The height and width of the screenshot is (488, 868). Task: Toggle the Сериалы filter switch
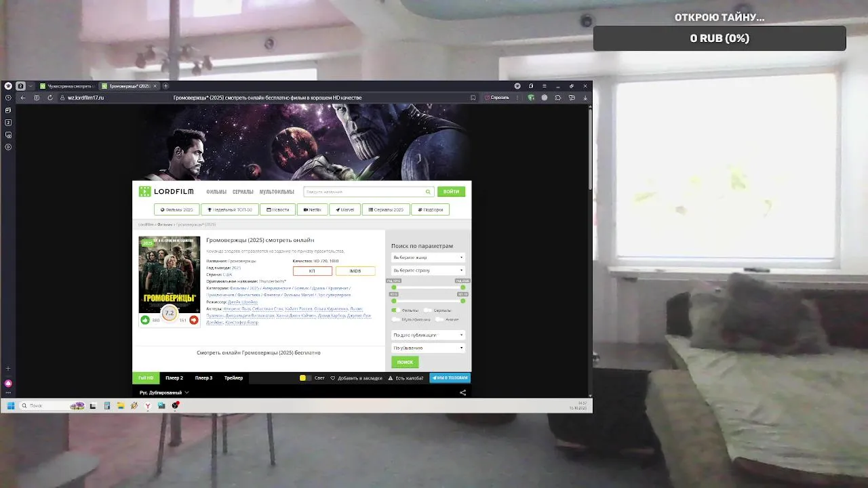click(x=428, y=310)
